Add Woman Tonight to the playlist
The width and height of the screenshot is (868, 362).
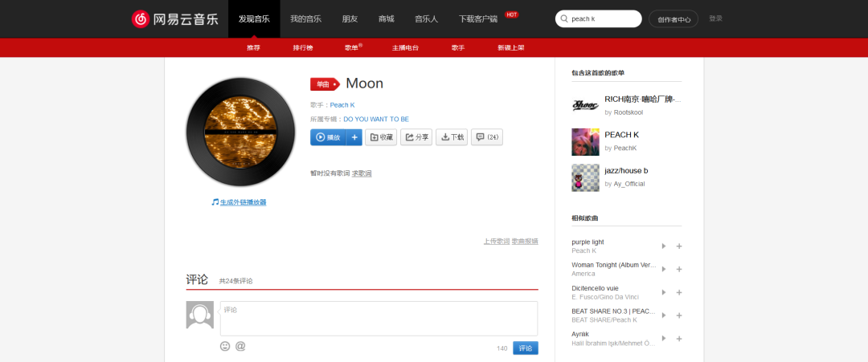pyautogui.click(x=679, y=269)
